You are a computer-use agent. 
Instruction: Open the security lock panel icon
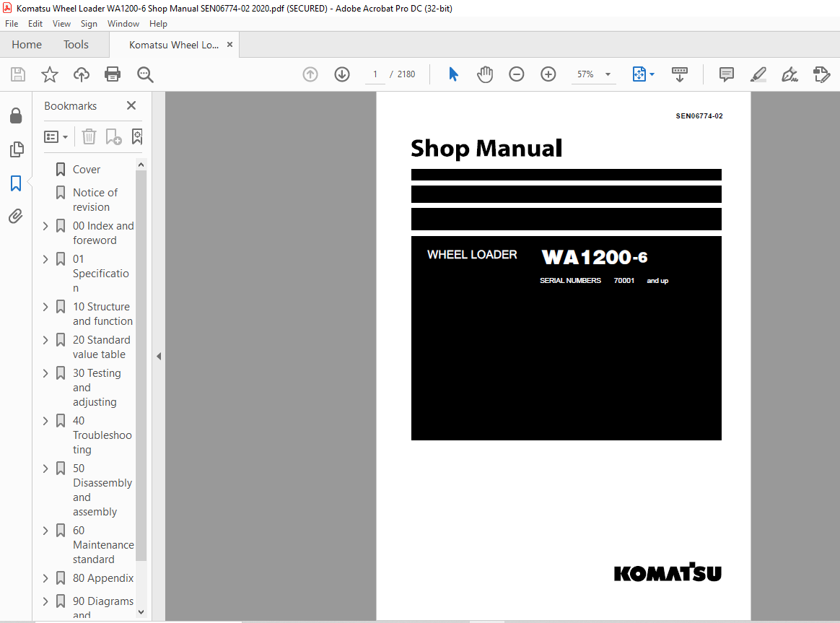[x=16, y=116]
